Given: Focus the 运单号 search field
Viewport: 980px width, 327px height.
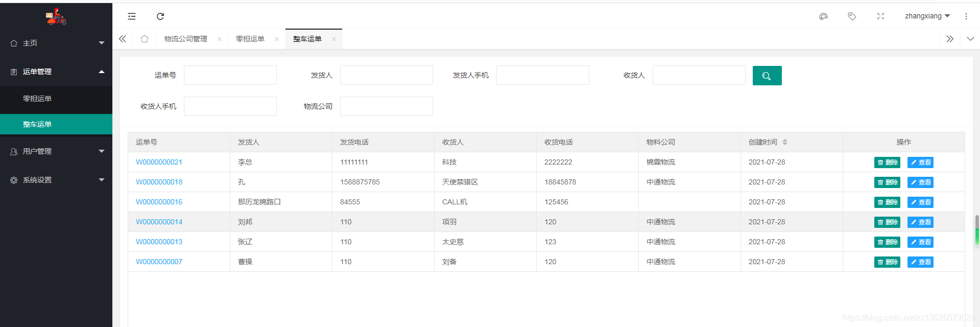Looking at the screenshot, I should 230,75.
